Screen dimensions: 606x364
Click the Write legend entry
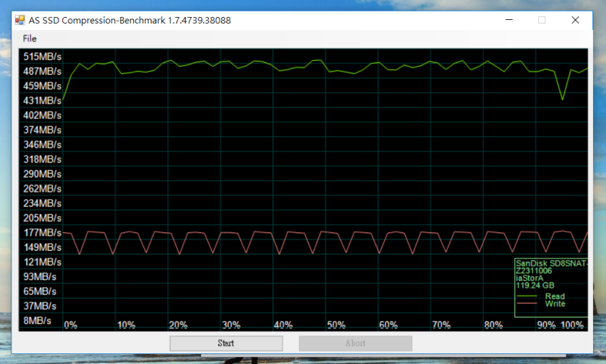555,303
